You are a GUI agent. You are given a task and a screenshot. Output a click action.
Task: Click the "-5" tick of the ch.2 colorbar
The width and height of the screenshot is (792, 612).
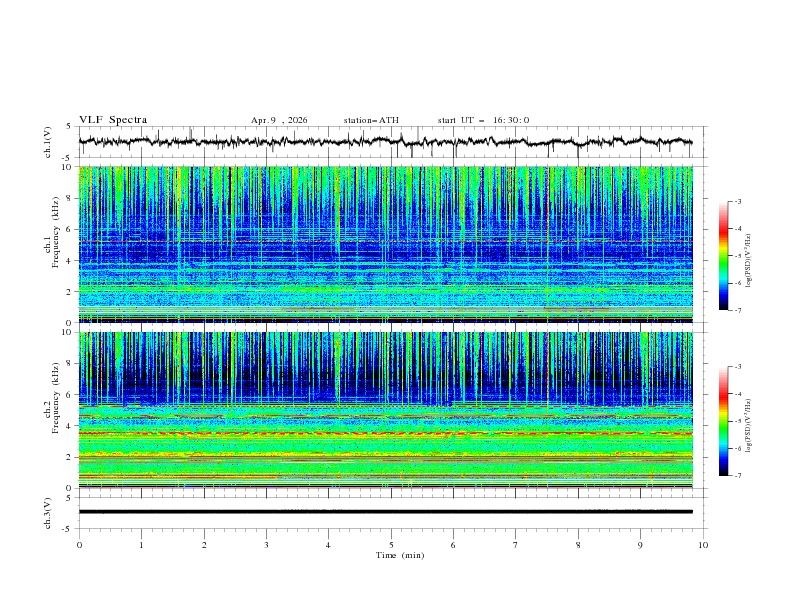(x=738, y=421)
